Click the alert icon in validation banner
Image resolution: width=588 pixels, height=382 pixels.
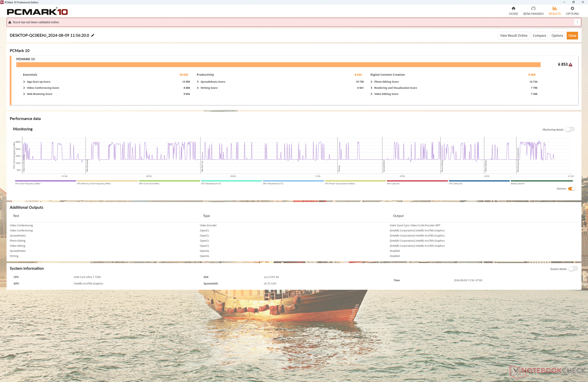(x=10, y=22)
